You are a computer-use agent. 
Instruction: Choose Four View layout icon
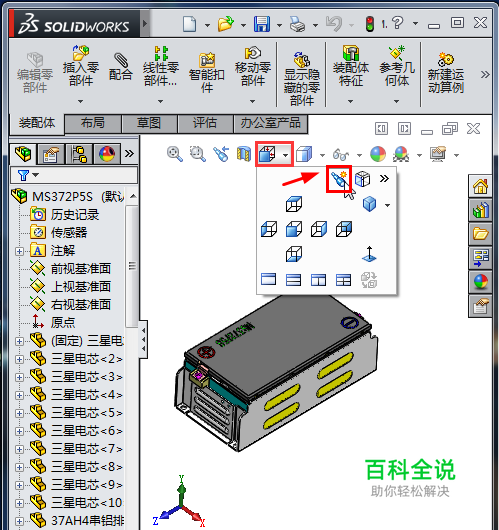[x=343, y=280]
